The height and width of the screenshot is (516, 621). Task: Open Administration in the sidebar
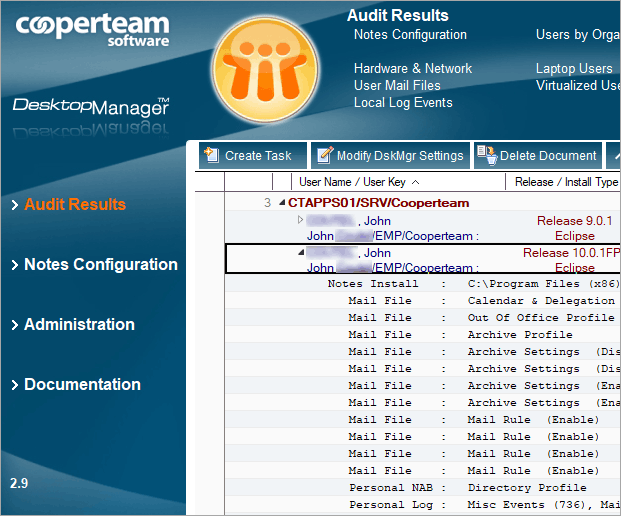pyautogui.click(x=79, y=325)
